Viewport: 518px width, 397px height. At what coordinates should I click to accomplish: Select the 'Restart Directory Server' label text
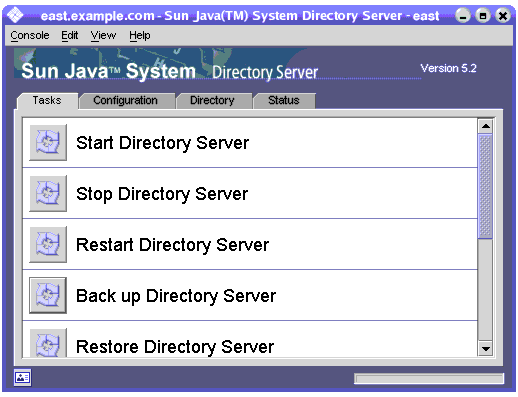[x=172, y=245]
